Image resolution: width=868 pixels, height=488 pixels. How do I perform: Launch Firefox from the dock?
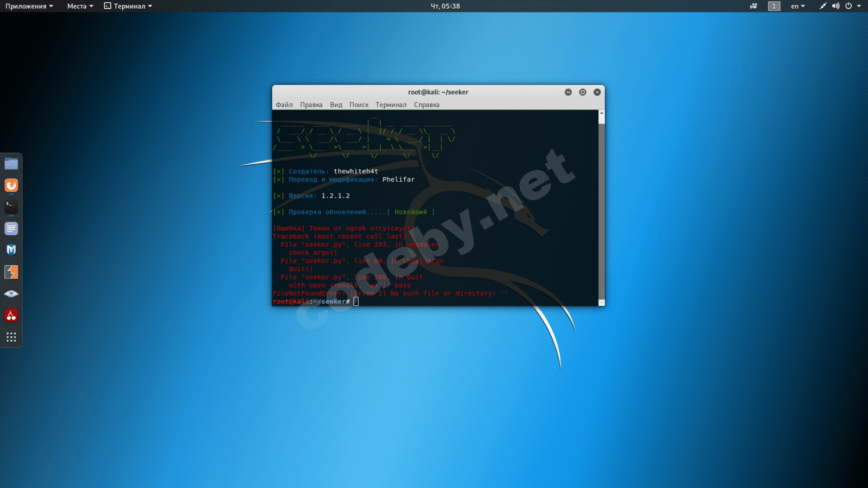pos(11,185)
